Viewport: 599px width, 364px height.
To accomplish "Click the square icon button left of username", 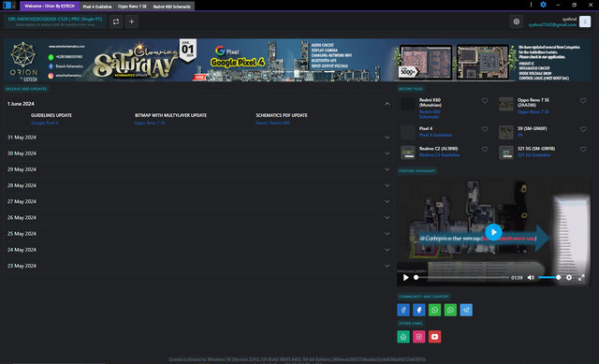I will pyautogui.click(x=516, y=22).
